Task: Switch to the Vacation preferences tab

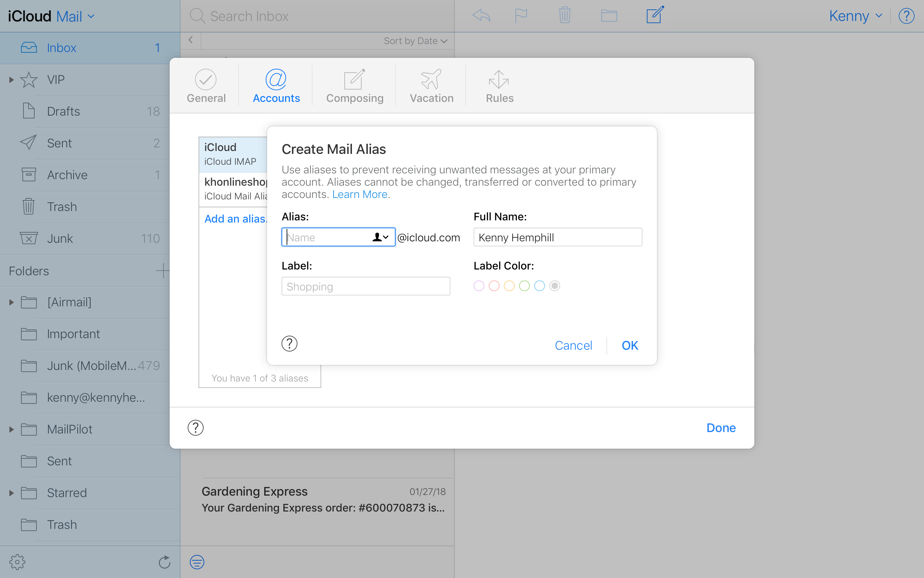Action: tap(431, 86)
